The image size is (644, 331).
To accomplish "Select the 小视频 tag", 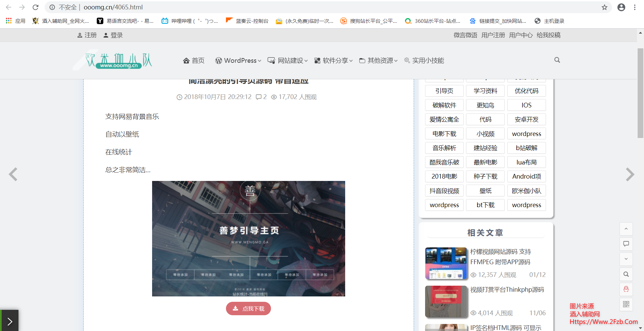I will click(486, 134).
